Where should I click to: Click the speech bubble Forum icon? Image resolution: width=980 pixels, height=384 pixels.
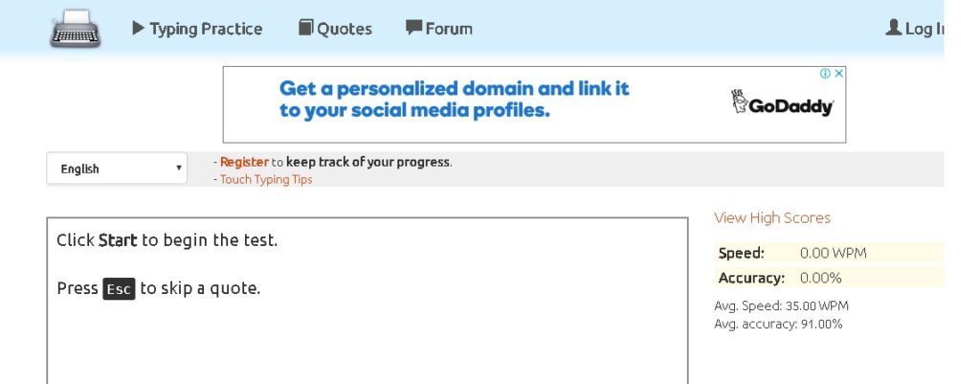point(413,28)
